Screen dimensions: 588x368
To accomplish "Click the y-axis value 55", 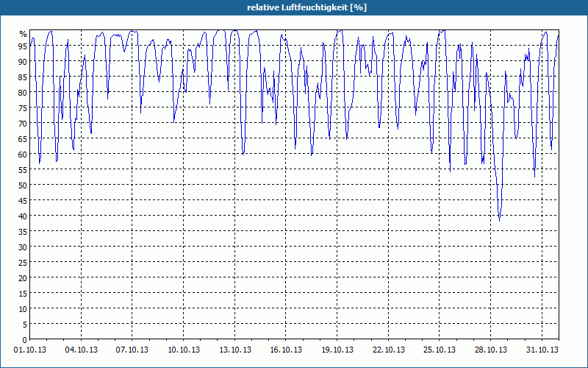I will (23, 170).
